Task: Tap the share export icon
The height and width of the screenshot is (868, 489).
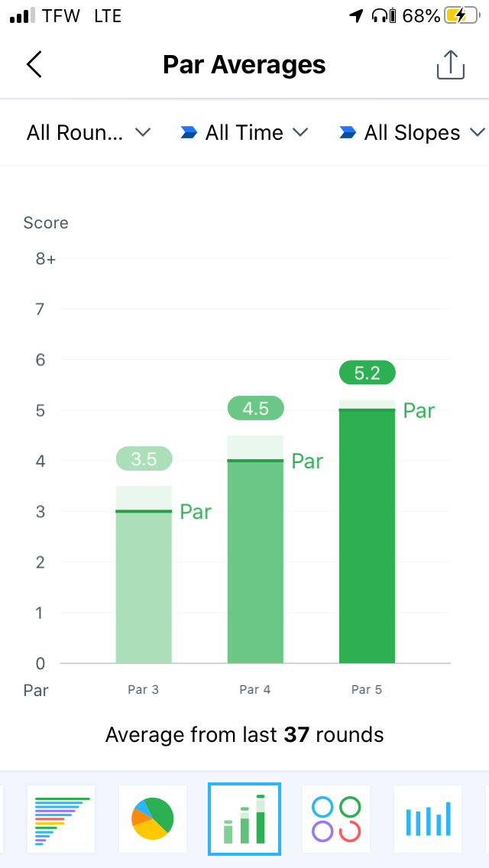Action: (x=450, y=65)
